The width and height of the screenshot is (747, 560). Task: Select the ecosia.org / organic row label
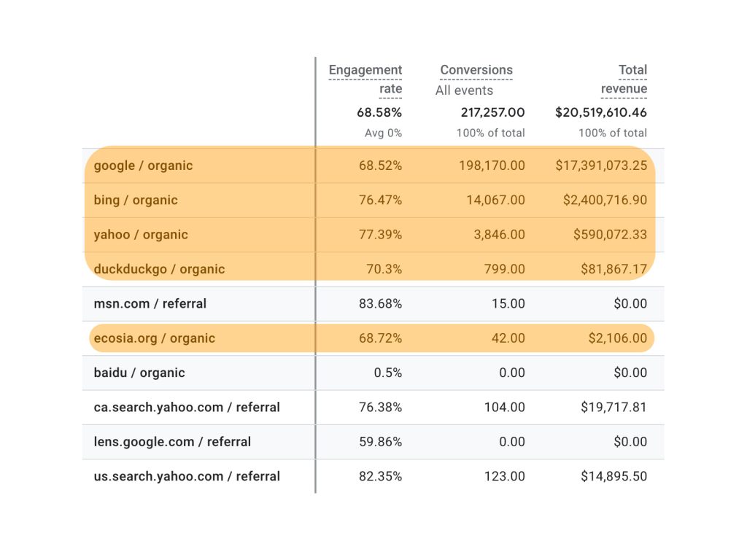point(155,338)
